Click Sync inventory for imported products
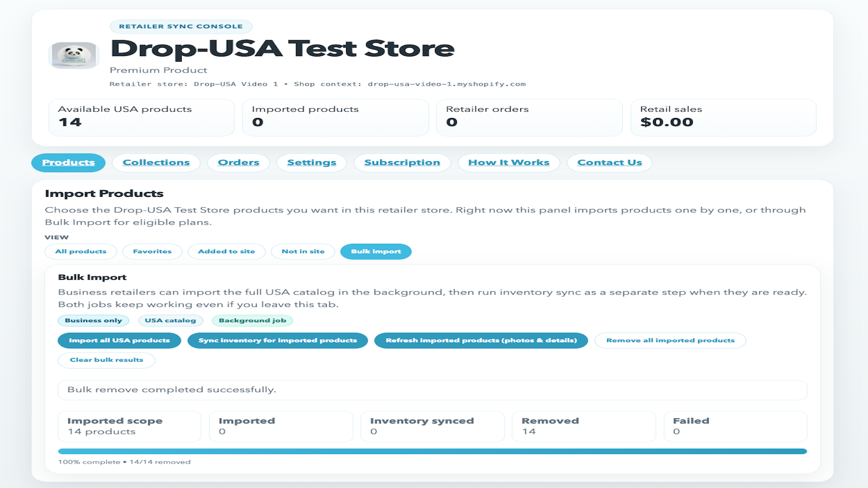 pos(278,341)
